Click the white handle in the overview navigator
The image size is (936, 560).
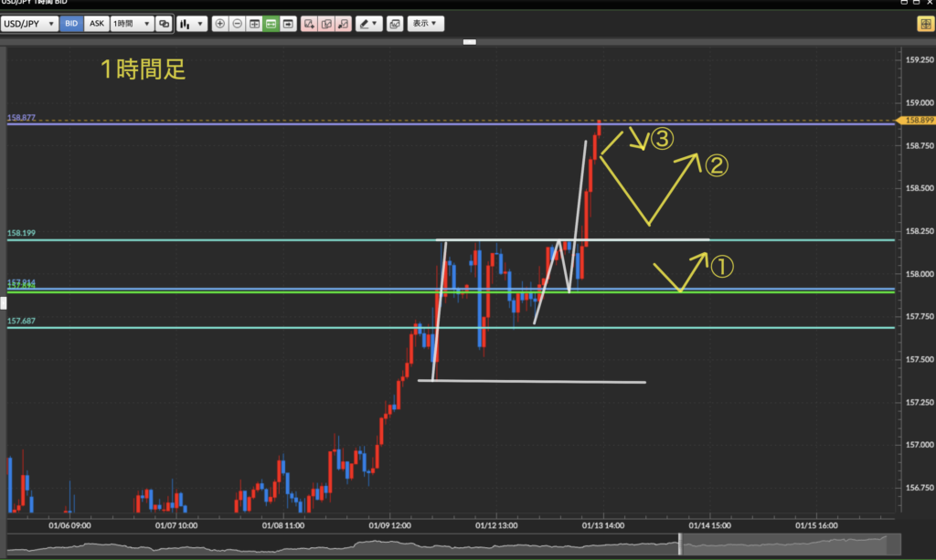click(x=679, y=543)
